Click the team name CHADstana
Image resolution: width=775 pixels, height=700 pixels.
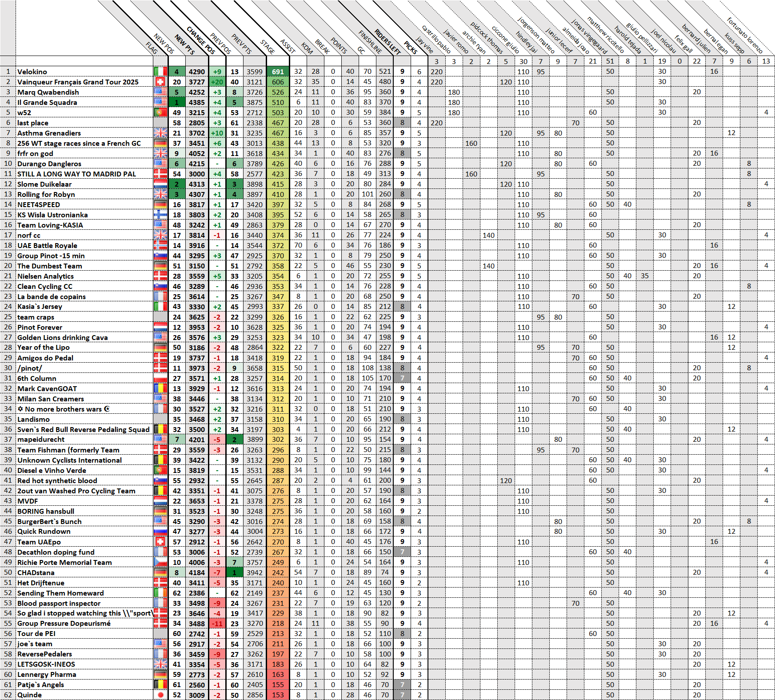[x=36, y=573]
